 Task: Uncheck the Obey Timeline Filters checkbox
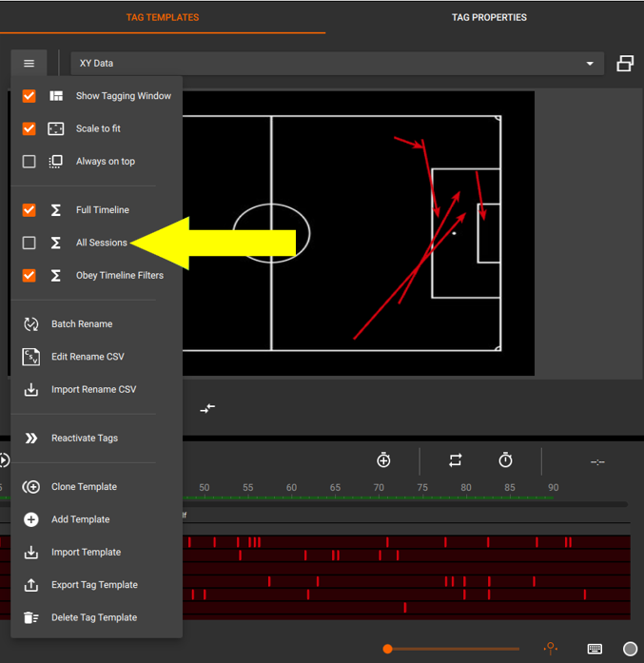click(29, 275)
